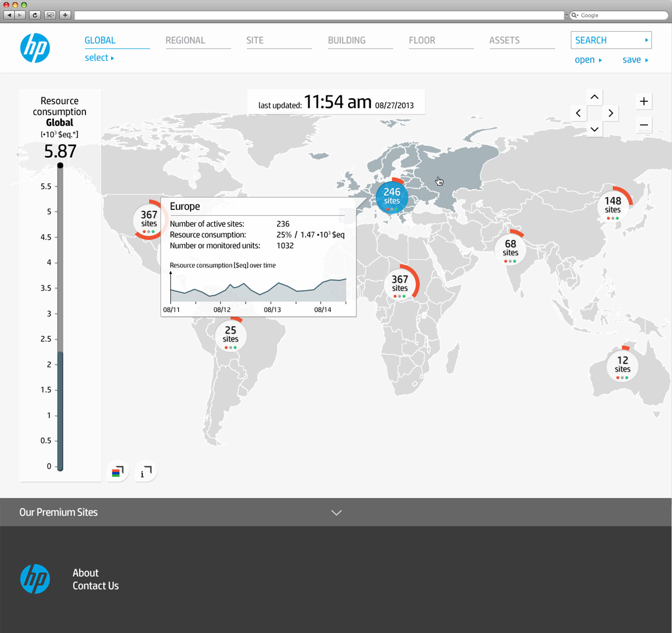Click the Our Premium Sites bar title
The image size is (672, 633).
tap(58, 512)
